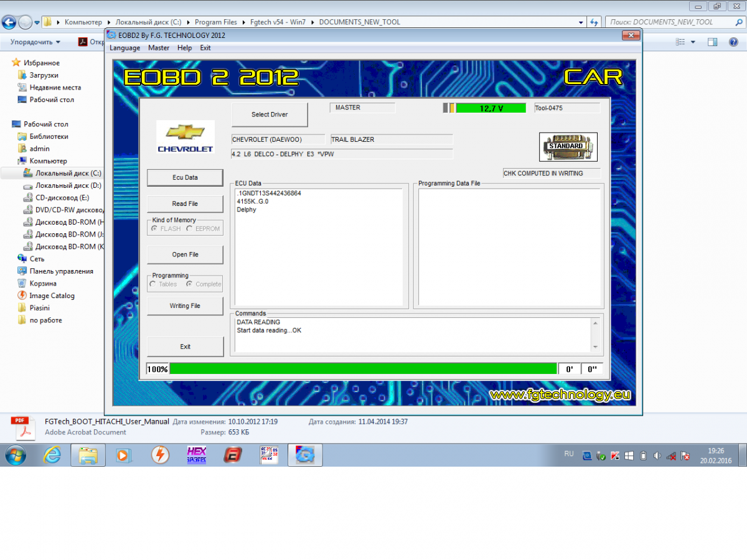Open the view options dropdown arrow in Explorer
The image size is (747, 560).
693,42
